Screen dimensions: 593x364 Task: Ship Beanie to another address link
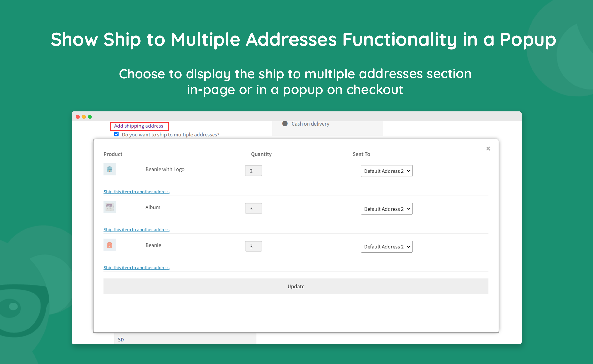coord(136,268)
